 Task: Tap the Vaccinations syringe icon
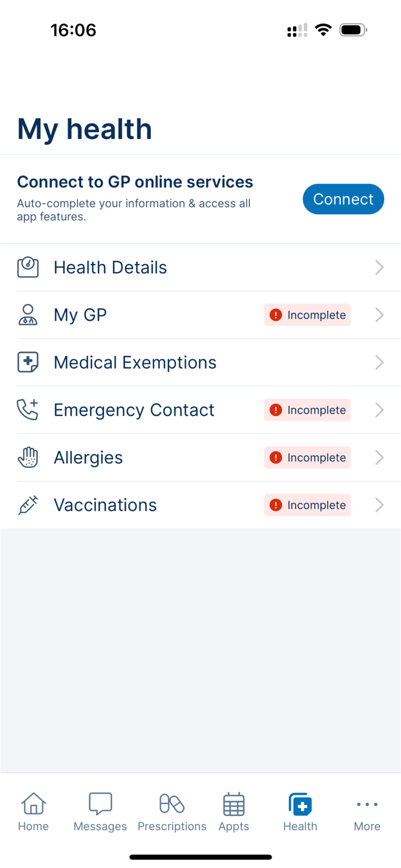pos(28,505)
